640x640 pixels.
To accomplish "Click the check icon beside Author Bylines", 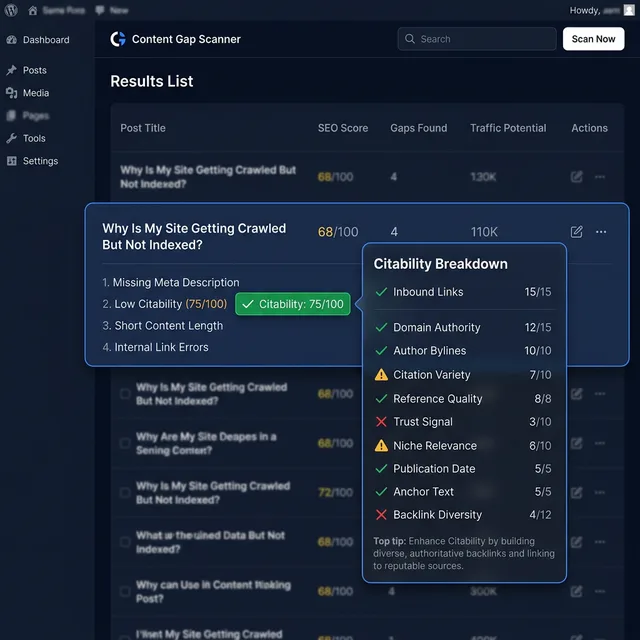I will pos(381,351).
